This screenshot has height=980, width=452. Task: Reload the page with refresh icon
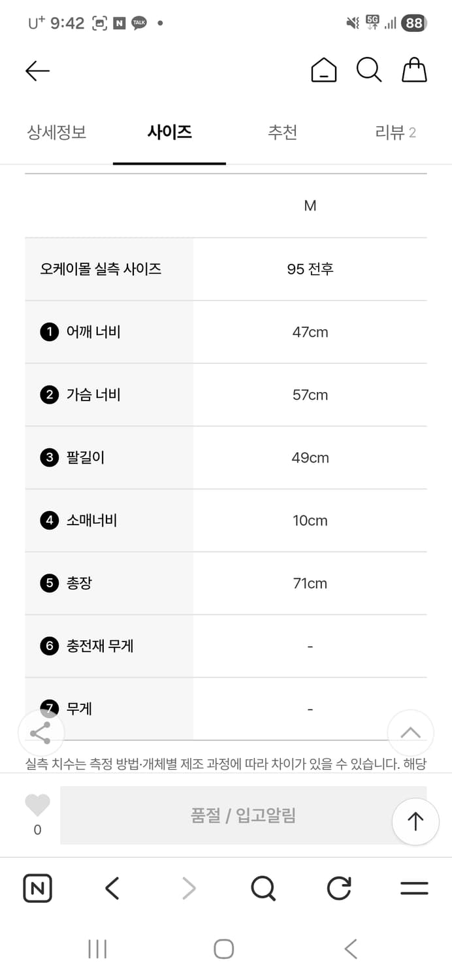[338, 889]
